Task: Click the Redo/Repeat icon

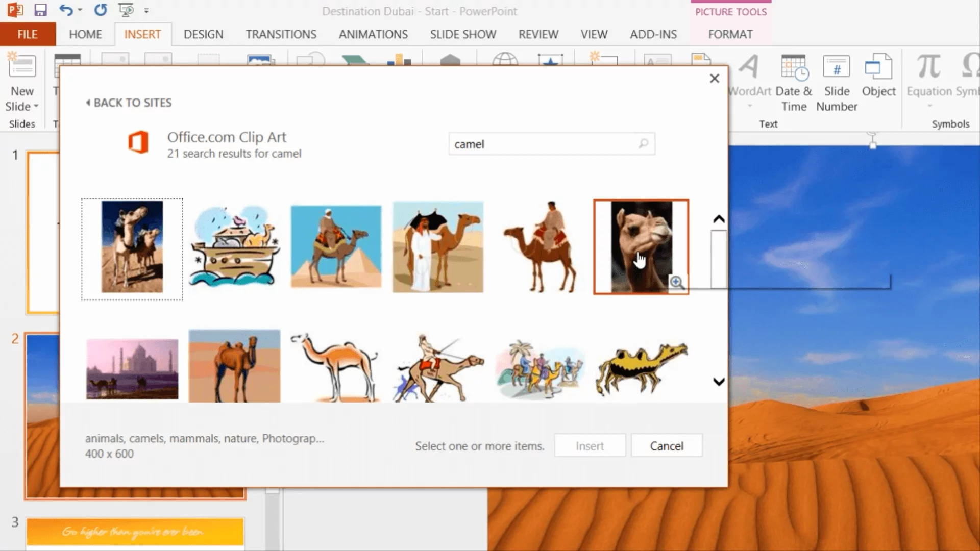Action: pyautogui.click(x=101, y=10)
